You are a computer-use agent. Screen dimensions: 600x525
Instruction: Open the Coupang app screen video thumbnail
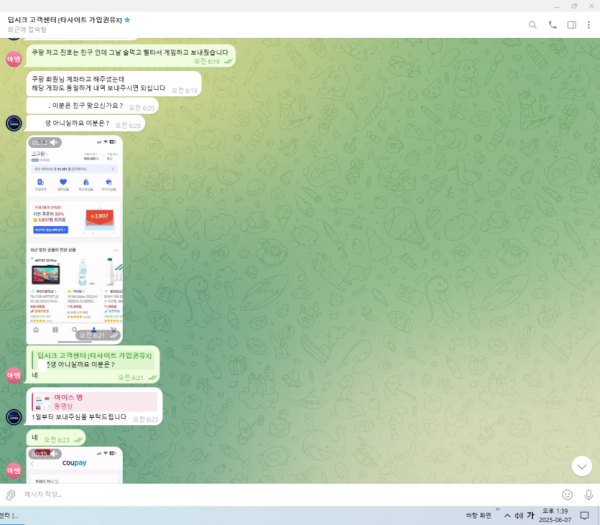(x=75, y=240)
